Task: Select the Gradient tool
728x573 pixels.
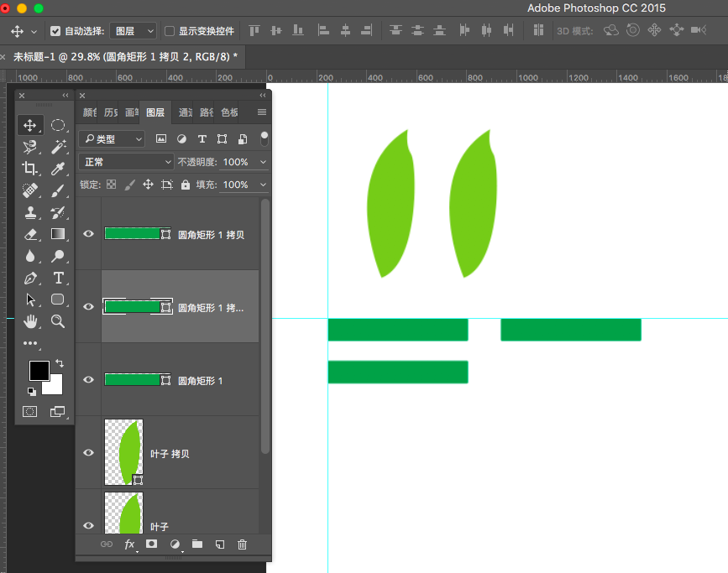Action: (58, 234)
